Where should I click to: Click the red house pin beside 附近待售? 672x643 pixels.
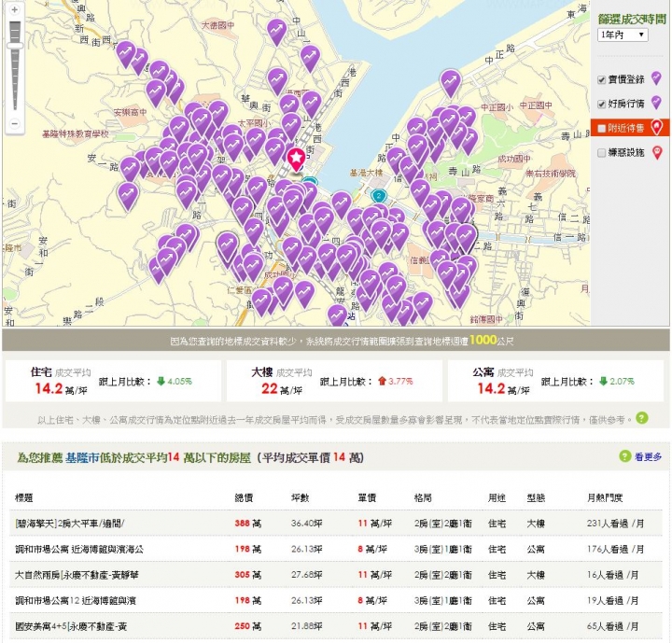click(x=656, y=128)
